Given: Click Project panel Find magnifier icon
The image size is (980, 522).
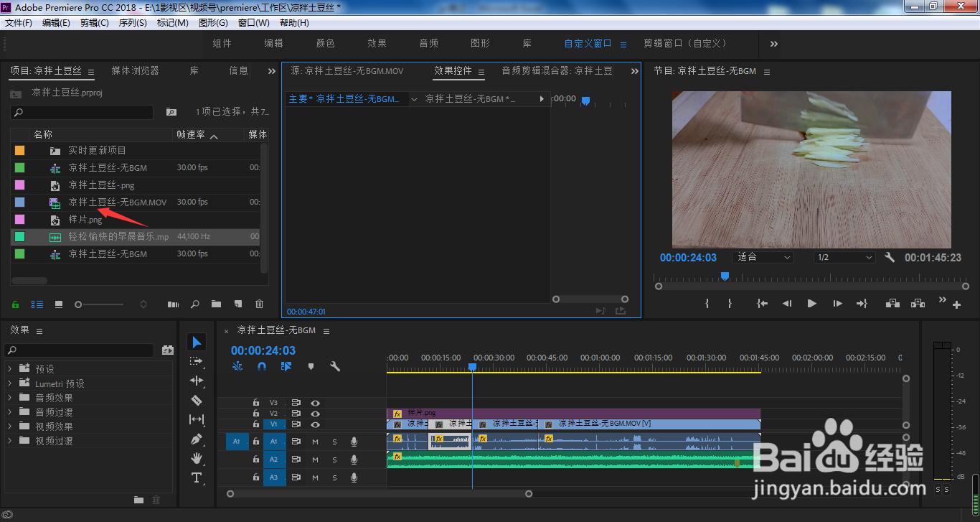Looking at the screenshot, I should click(x=195, y=304).
